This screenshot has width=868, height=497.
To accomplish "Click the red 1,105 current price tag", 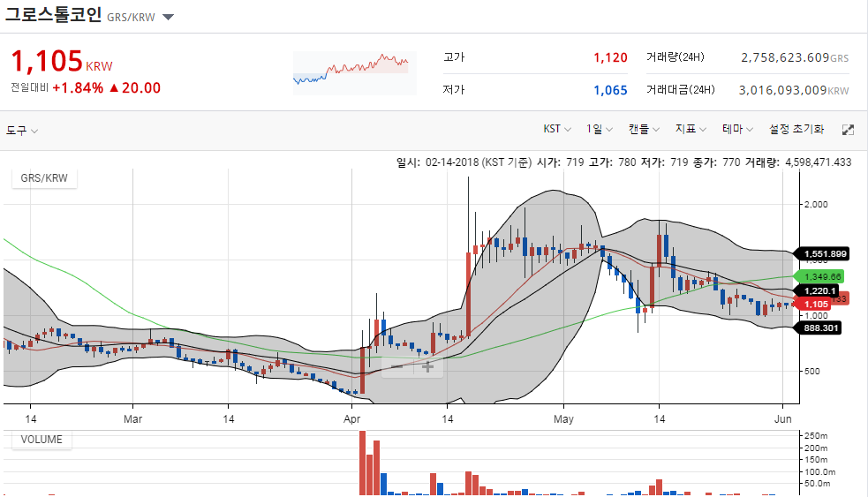I will pyautogui.click(x=814, y=304).
